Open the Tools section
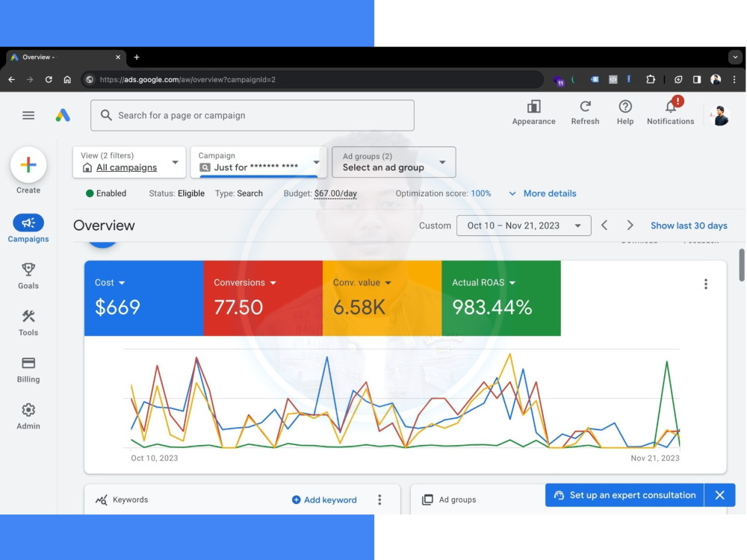Image resolution: width=747 pixels, height=560 pixels. [28, 323]
